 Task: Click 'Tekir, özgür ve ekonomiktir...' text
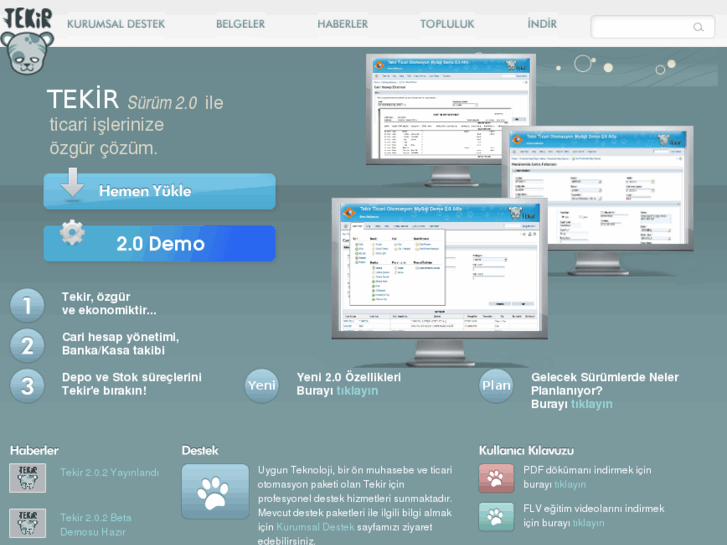click(109, 303)
